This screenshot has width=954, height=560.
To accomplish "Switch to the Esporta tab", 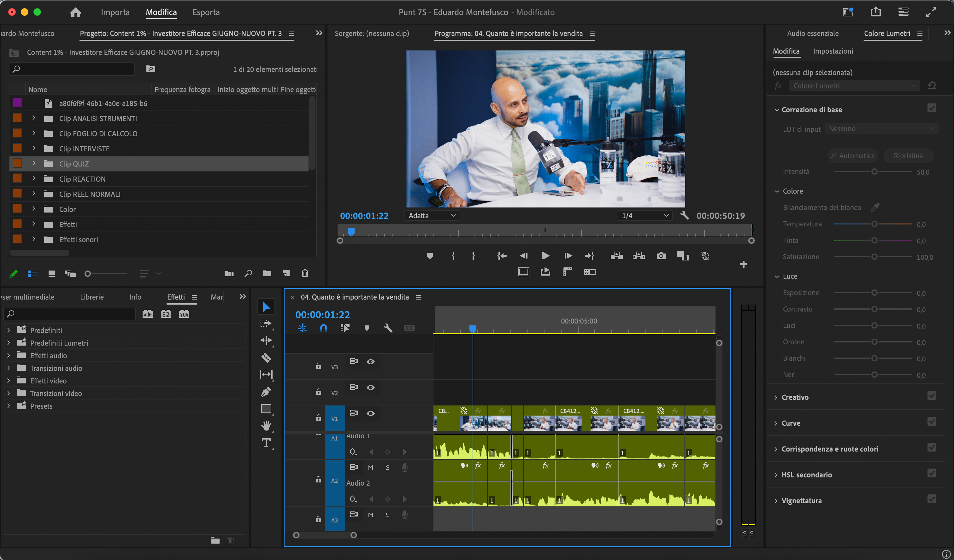I will 206,12.
